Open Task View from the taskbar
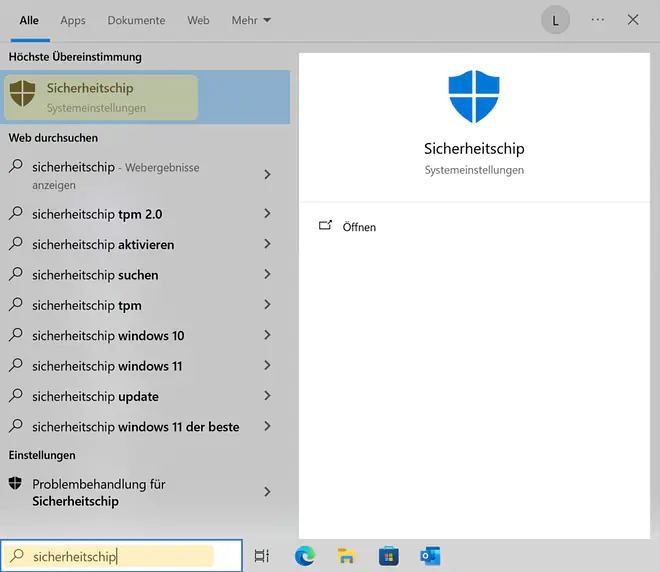 point(262,556)
